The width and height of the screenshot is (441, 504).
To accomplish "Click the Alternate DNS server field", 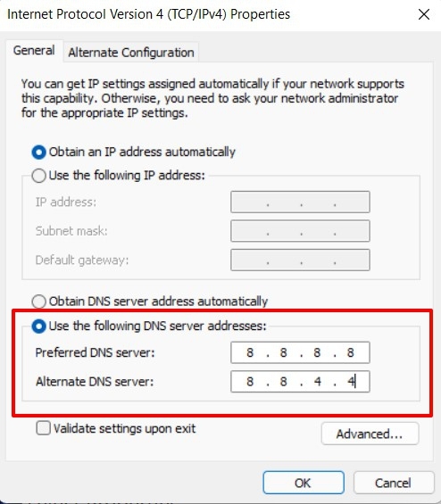I will tap(300, 382).
